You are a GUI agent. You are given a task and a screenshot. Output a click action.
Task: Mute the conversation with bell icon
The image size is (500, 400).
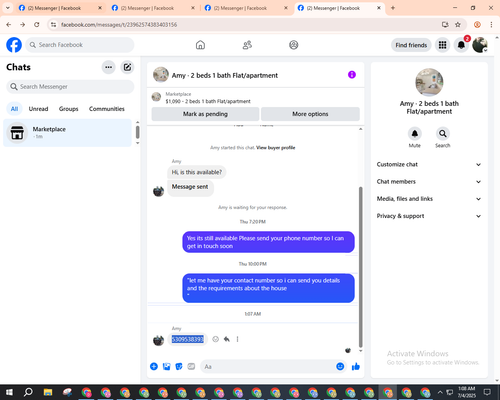[415, 134]
